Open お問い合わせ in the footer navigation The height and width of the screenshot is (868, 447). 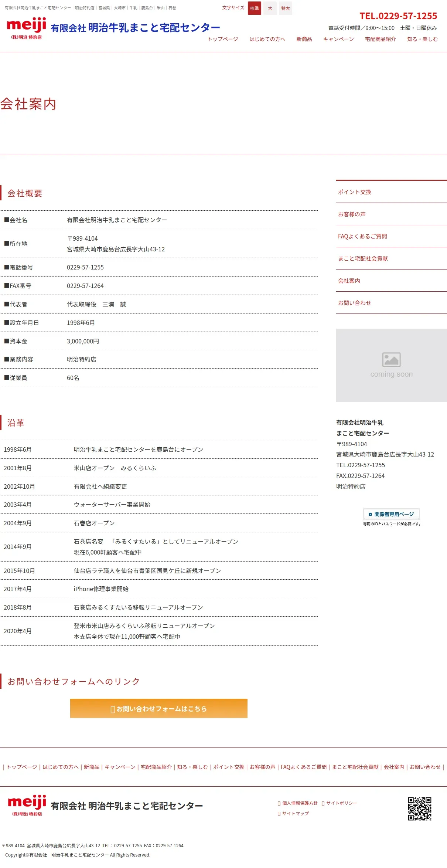pyautogui.click(x=425, y=767)
